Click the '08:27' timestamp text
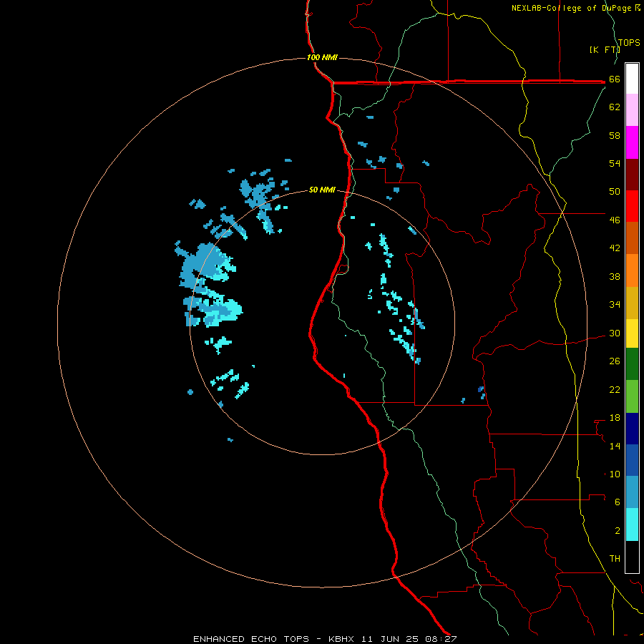The width and height of the screenshot is (644, 644). pyautogui.click(x=441, y=639)
